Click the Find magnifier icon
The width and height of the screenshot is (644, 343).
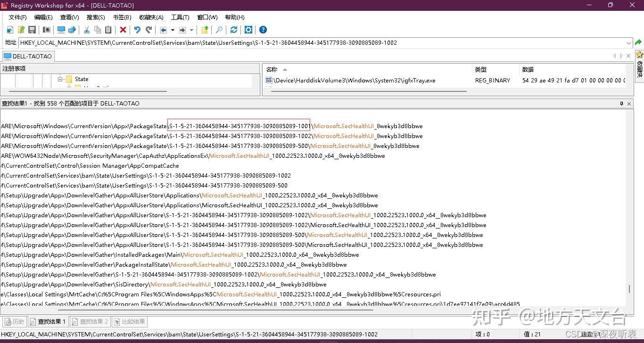click(x=219, y=30)
